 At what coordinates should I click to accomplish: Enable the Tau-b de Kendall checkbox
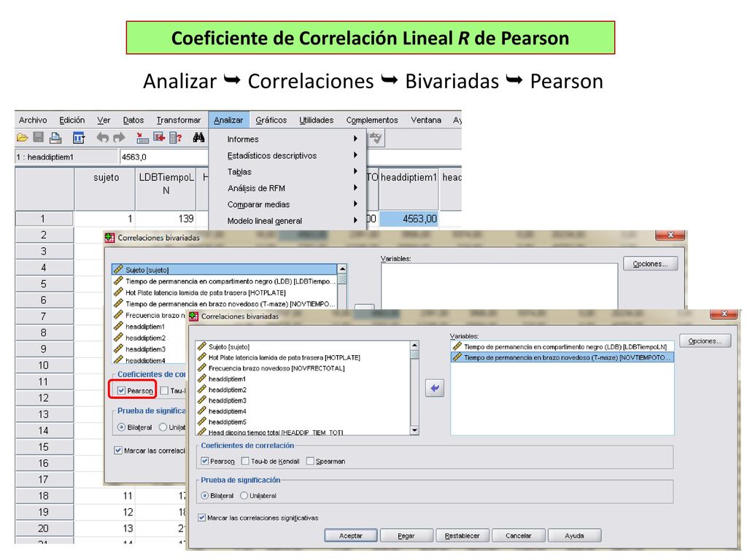(245, 461)
